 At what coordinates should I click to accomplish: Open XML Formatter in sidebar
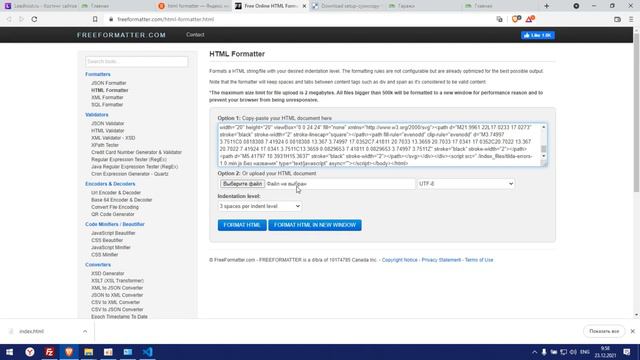click(107, 98)
